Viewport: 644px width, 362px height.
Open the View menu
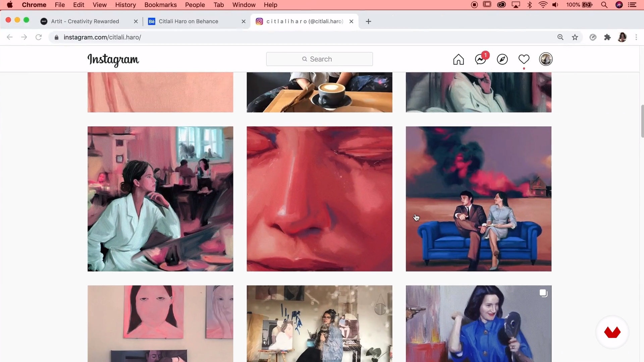coord(100,5)
